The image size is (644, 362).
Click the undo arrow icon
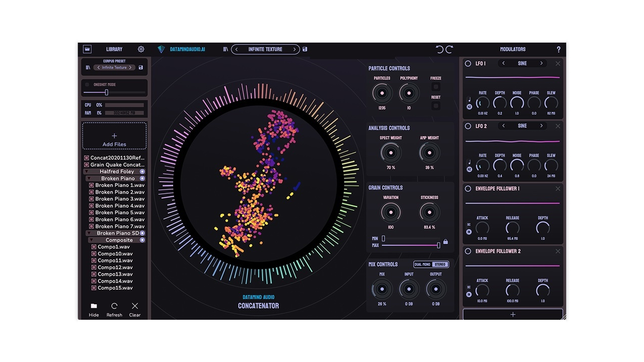click(439, 50)
